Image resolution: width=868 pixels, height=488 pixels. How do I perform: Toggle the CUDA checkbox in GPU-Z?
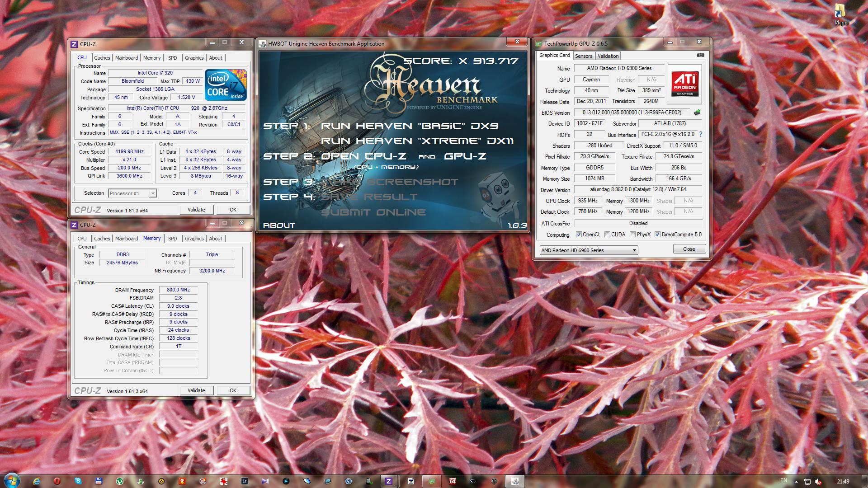click(x=608, y=235)
